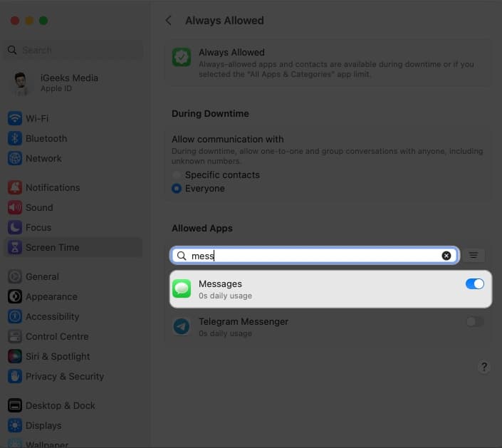Click the Privacy & Security label

pyautogui.click(x=65, y=376)
